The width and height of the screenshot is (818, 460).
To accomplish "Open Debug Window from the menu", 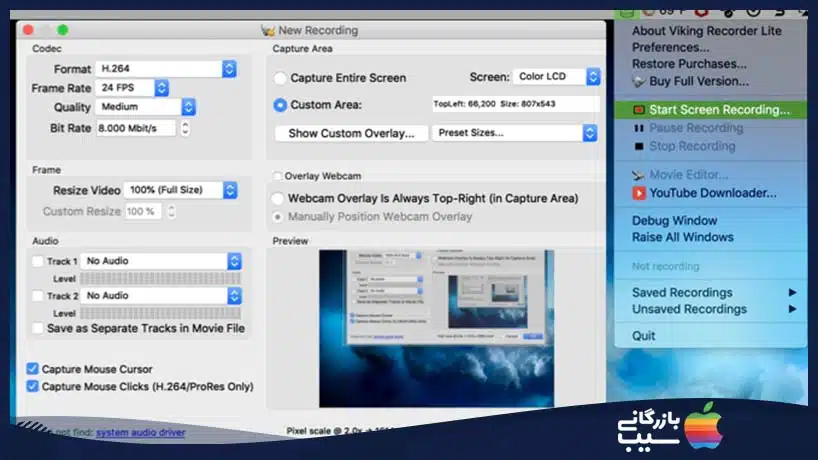I will pyautogui.click(x=675, y=221).
